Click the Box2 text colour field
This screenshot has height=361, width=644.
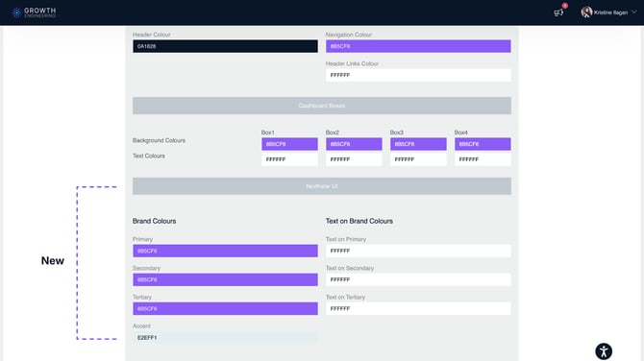point(354,159)
